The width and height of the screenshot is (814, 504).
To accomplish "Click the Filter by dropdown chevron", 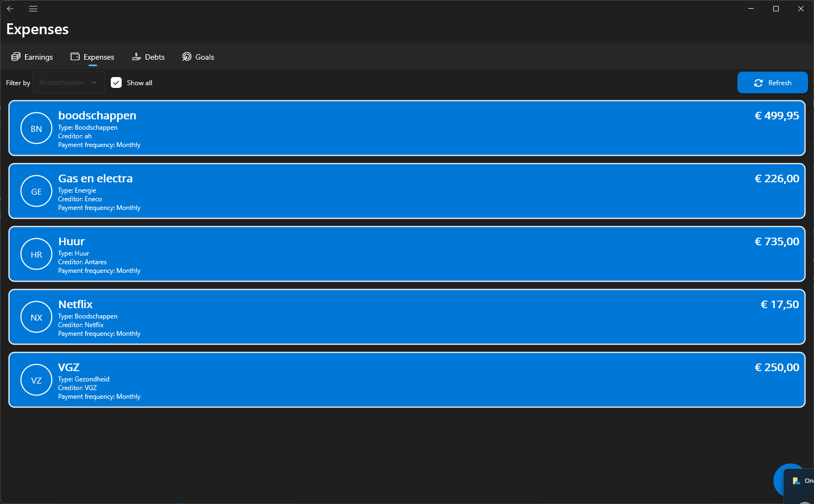I will pyautogui.click(x=94, y=82).
